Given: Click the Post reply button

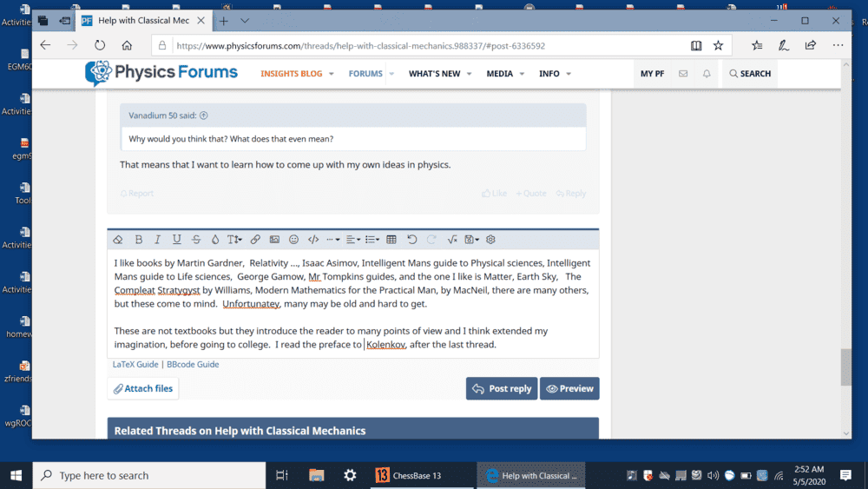Looking at the screenshot, I should (x=502, y=389).
